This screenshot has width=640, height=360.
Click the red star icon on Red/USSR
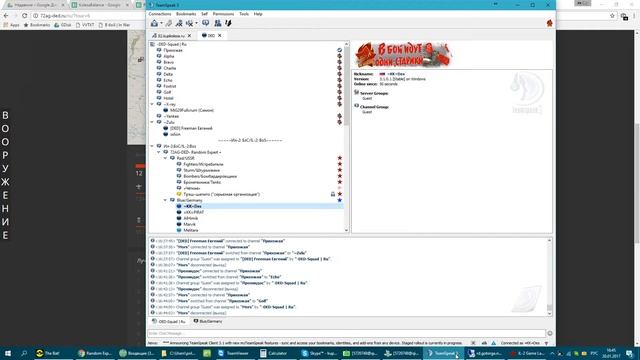[x=340, y=158]
